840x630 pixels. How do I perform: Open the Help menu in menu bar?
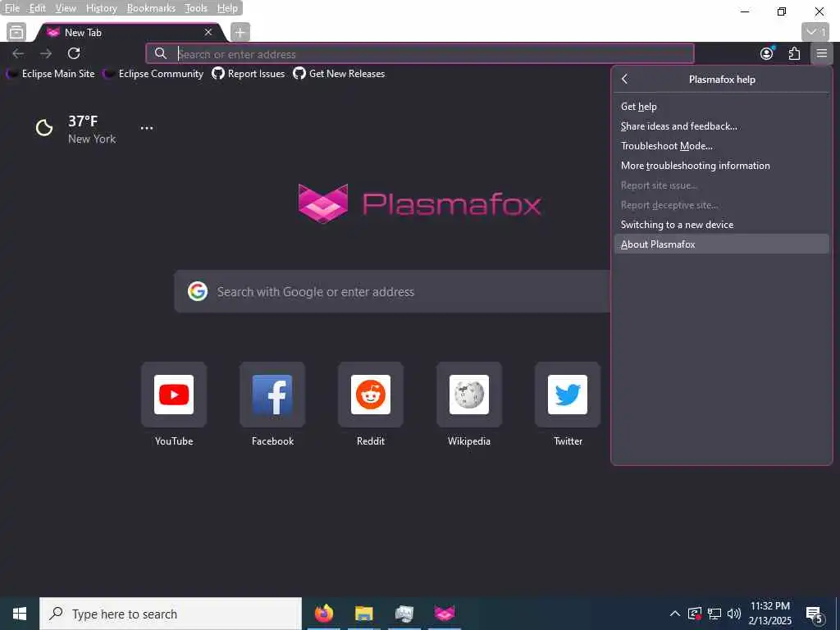[227, 8]
